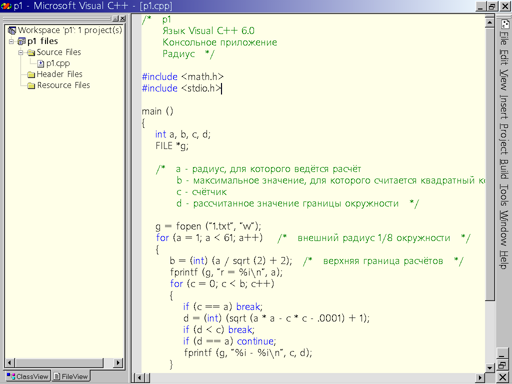The width and height of the screenshot is (512, 384).
Task: Click the workspace pane scrollbar right arrow
Action: pyautogui.click(x=118, y=362)
